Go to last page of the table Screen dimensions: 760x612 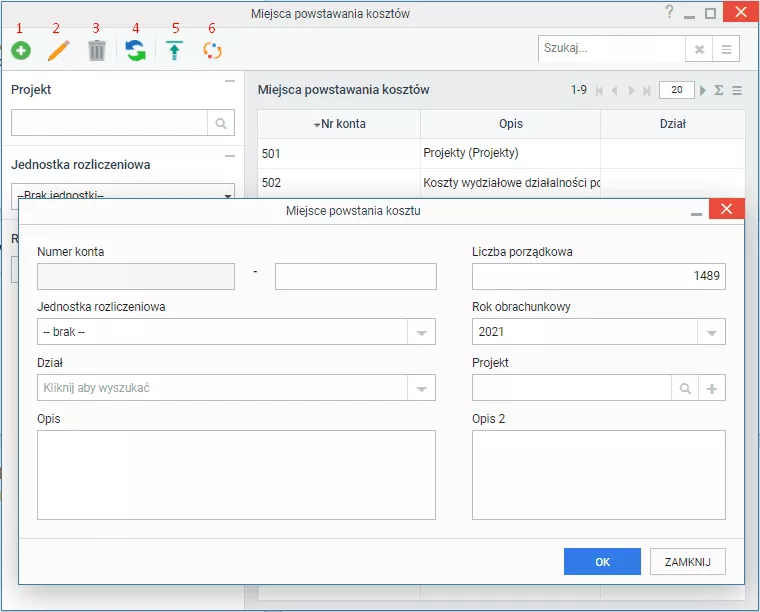coord(647,91)
